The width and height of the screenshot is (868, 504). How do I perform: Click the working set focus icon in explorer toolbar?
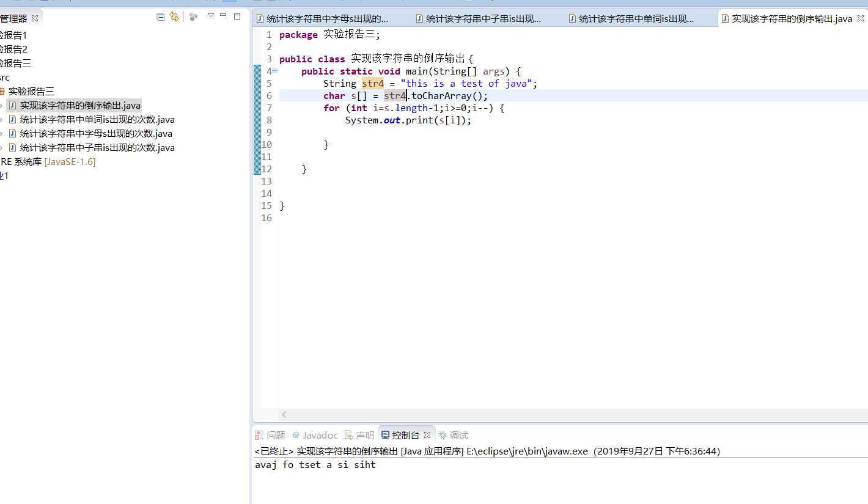click(x=193, y=17)
